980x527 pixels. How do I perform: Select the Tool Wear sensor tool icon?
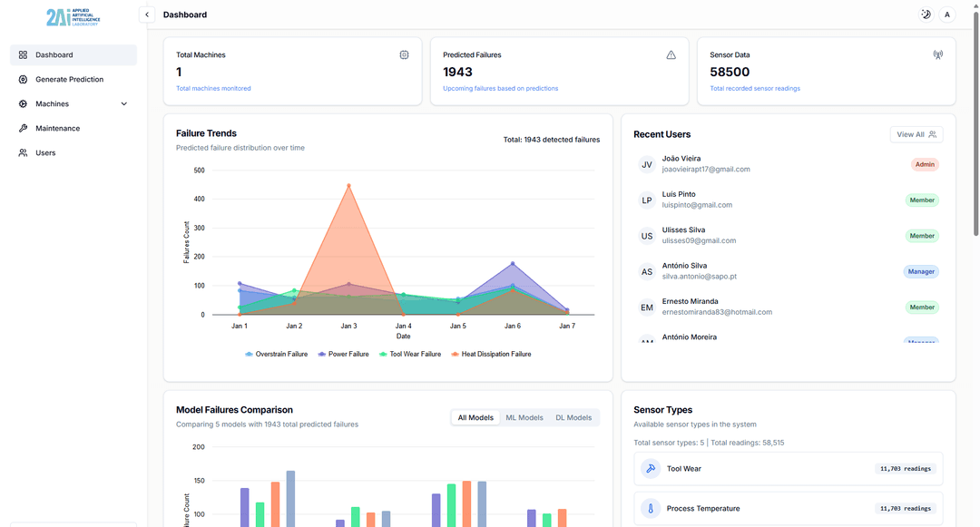click(x=650, y=468)
